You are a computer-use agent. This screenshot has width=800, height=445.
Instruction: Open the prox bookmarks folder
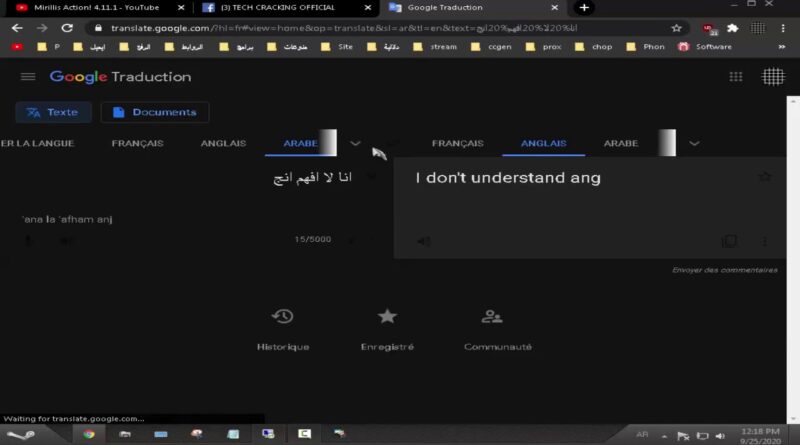[544, 46]
